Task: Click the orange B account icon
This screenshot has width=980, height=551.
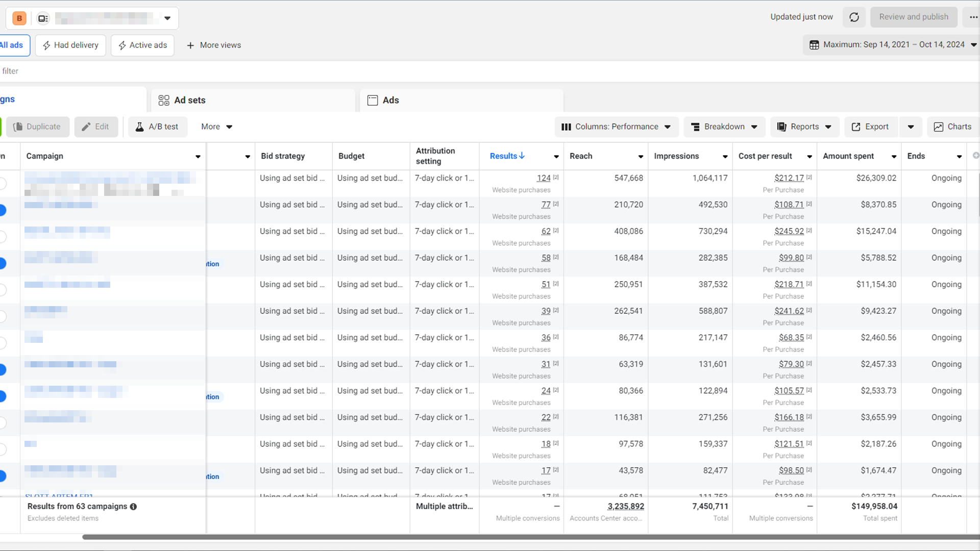Action: tap(19, 18)
